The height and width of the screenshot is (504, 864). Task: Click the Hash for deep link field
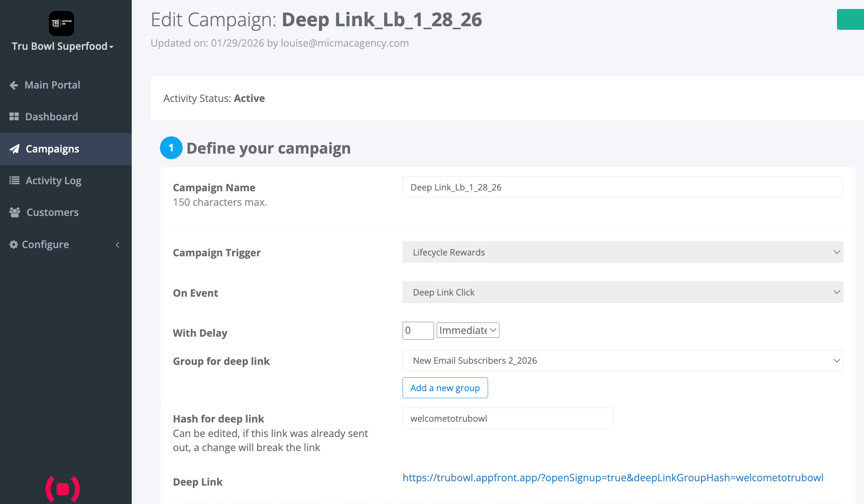tap(508, 419)
